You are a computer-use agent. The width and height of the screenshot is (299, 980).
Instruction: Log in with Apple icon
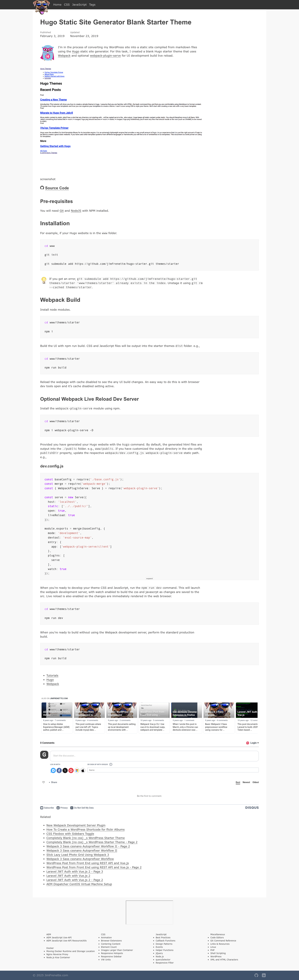[83, 770]
